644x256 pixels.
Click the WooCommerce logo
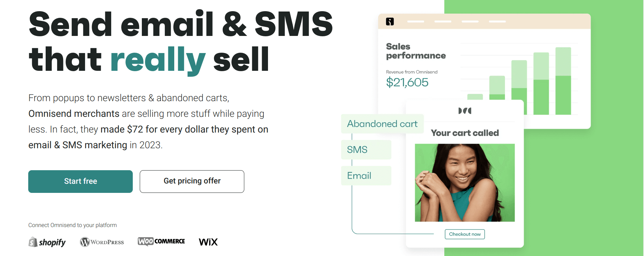tap(161, 241)
